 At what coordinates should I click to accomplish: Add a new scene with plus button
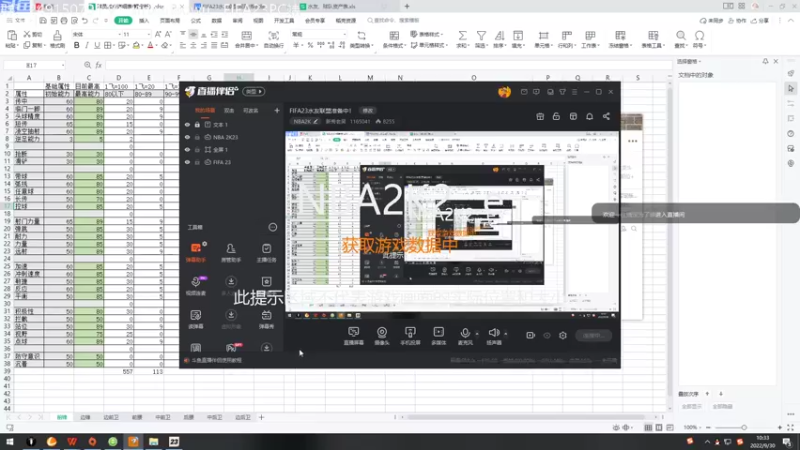[277, 110]
